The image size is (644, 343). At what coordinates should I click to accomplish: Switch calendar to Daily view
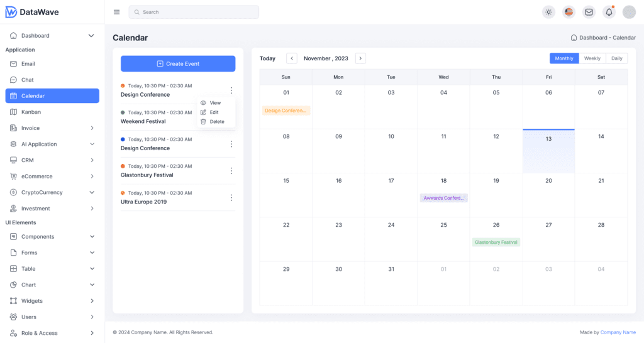tap(616, 58)
